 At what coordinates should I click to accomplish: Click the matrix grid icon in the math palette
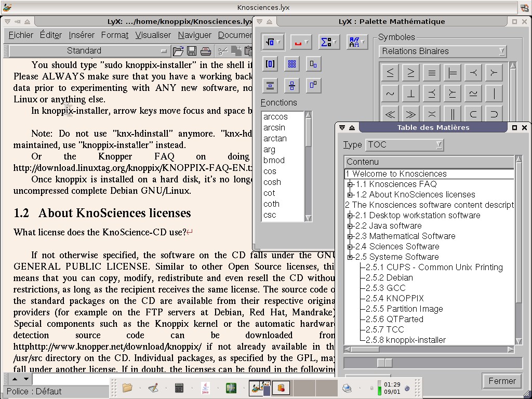(x=292, y=64)
